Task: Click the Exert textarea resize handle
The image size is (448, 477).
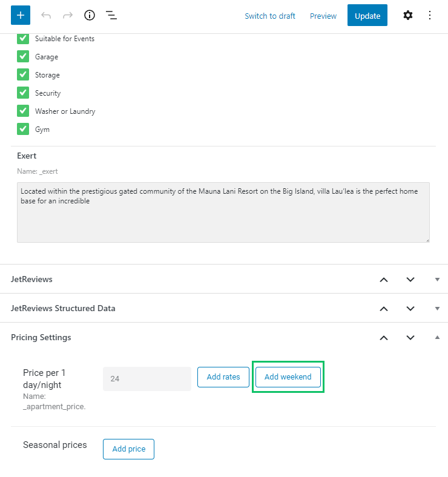Action: (x=427, y=240)
